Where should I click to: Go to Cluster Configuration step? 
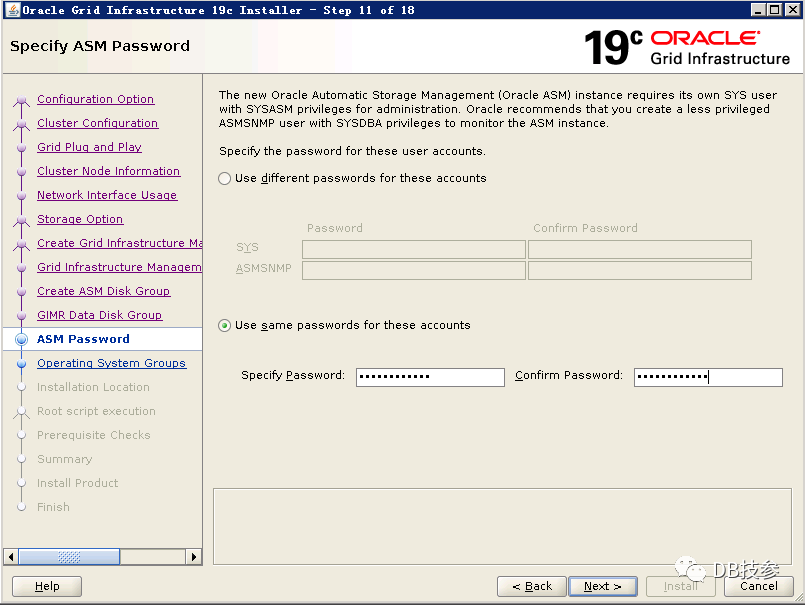tap(98, 123)
